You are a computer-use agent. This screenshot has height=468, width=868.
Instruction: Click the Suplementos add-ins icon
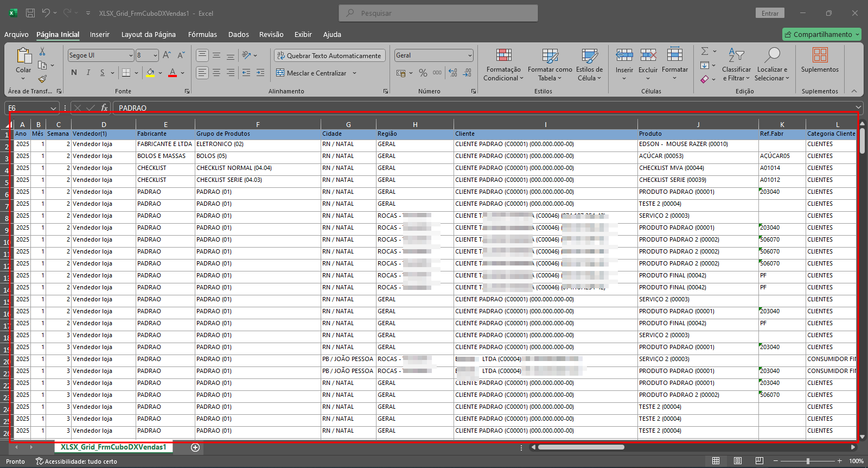coord(820,60)
